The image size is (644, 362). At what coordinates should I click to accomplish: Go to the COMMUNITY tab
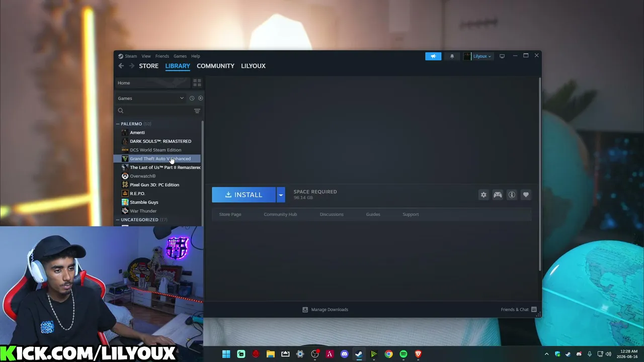tap(215, 66)
